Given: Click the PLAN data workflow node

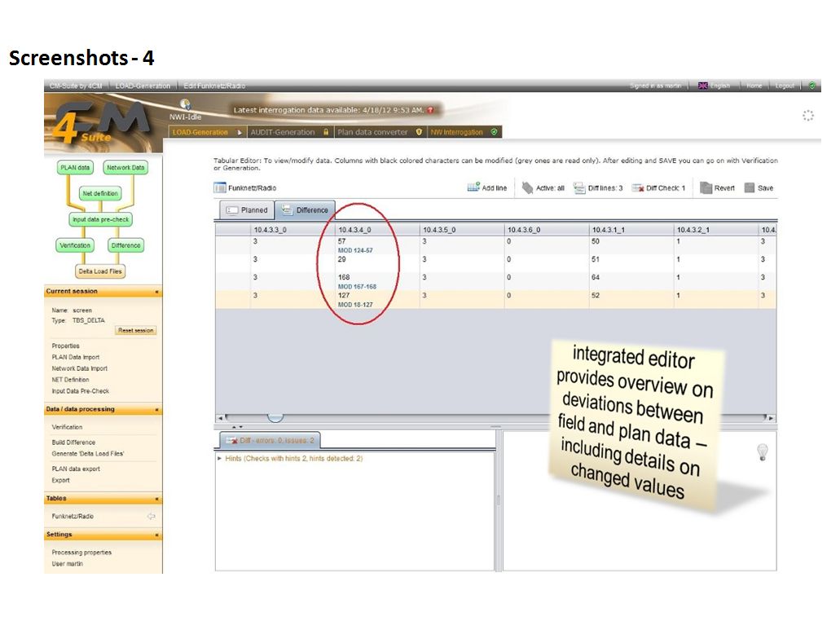Looking at the screenshot, I should 75,168.
